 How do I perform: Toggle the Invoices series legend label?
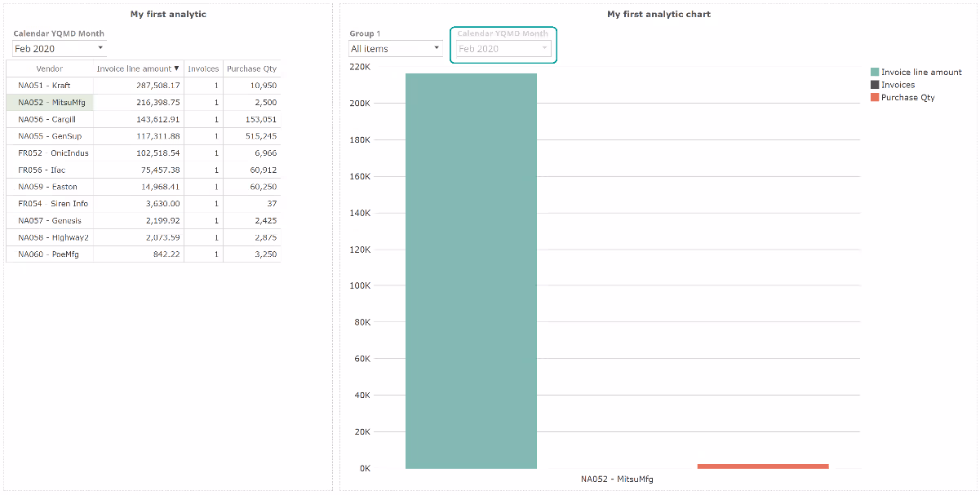898,85
